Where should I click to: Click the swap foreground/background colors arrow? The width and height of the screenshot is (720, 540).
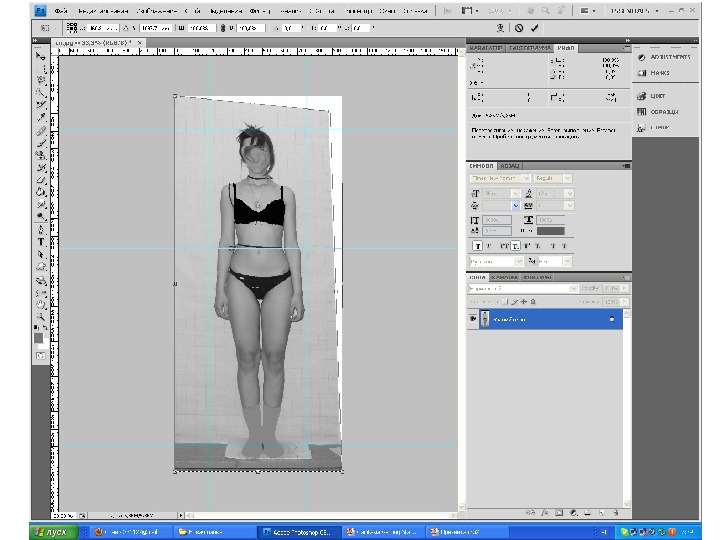tap(45, 327)
